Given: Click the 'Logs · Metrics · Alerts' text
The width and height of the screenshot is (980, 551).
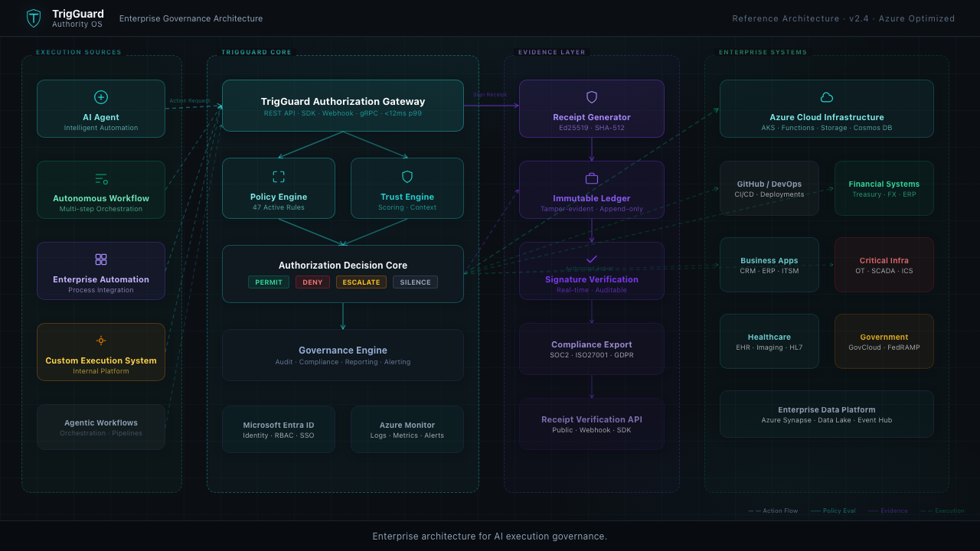Looking at the screenshot, I should pos(407,435).
